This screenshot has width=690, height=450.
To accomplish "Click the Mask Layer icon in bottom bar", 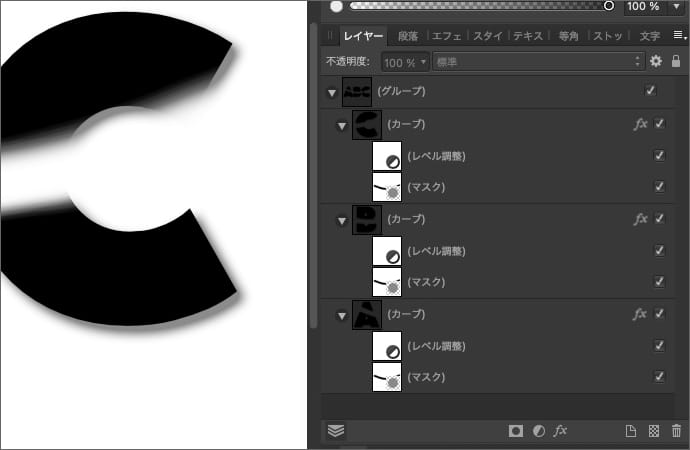I will click(x=516, y=431).
